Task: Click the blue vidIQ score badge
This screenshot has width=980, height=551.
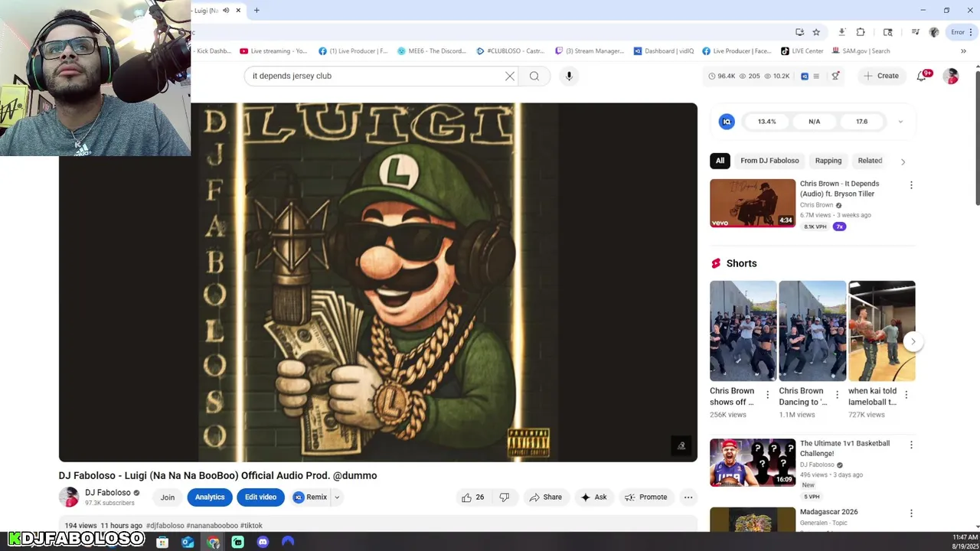Action: [727, 121]
